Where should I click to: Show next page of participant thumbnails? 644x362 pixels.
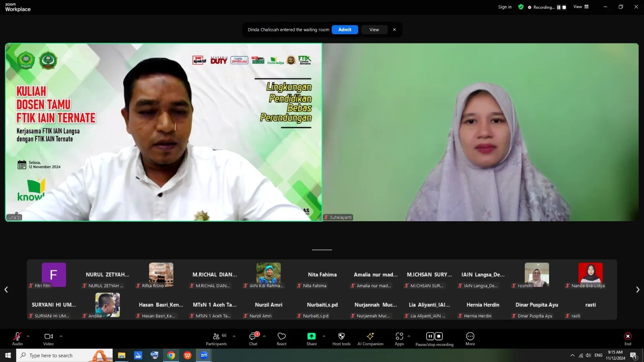638,290
